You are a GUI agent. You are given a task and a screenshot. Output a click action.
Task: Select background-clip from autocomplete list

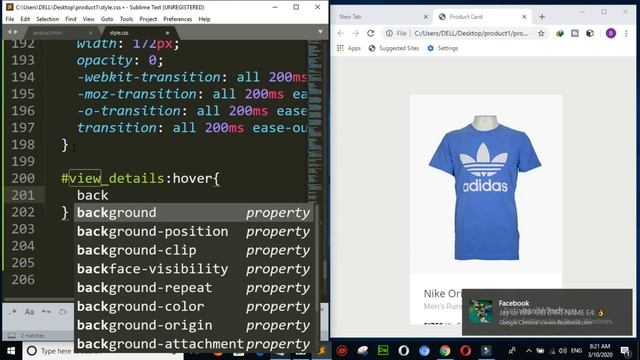pyautogui.click(x=193, y=250)
